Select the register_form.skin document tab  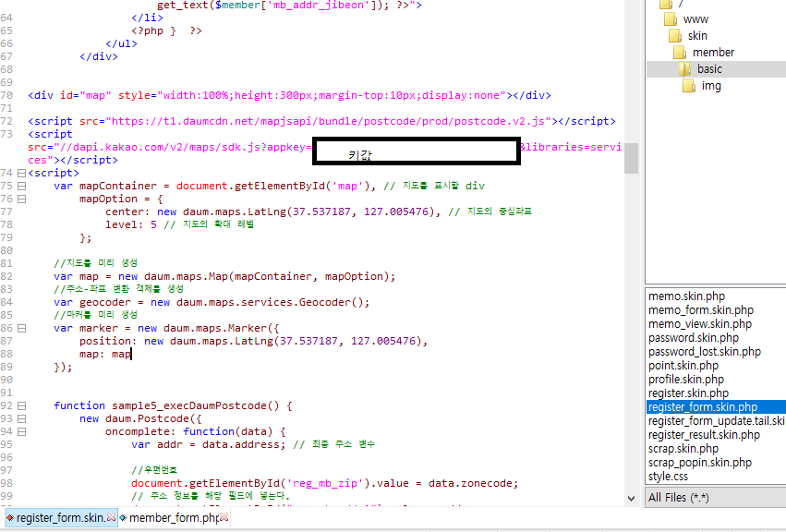(61, 518)
